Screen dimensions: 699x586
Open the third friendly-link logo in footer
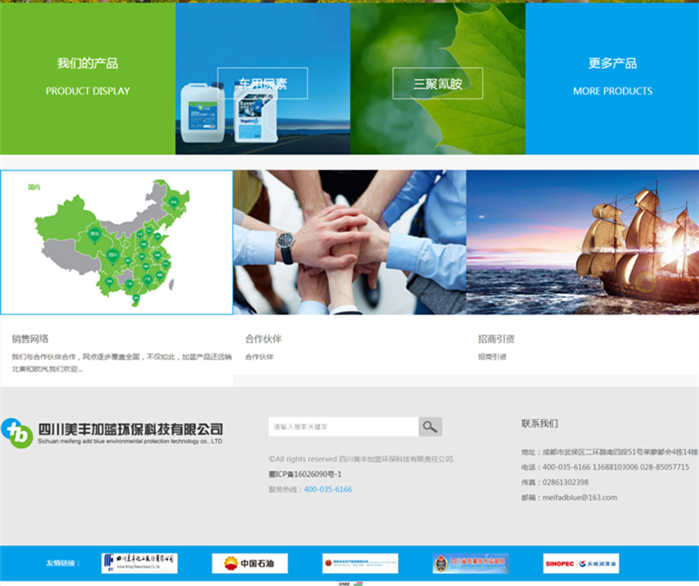tap(360, 563)
